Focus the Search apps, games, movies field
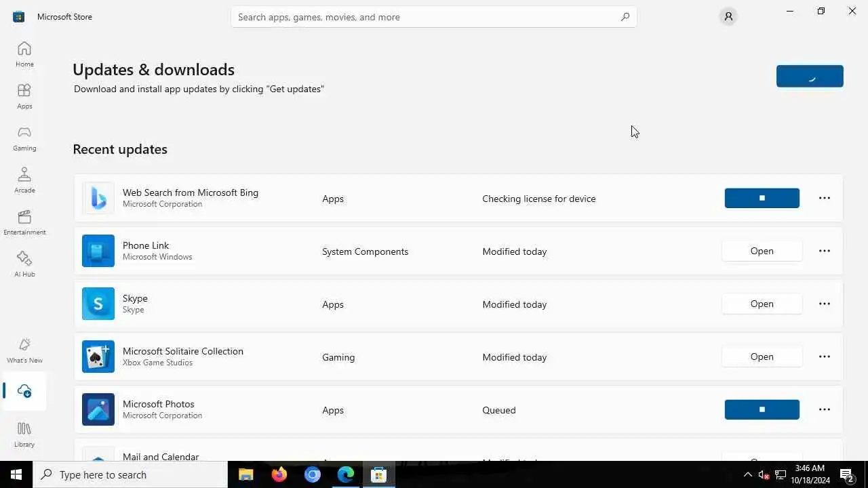Viewport: 868px width, 488px height. coord(434,17)
